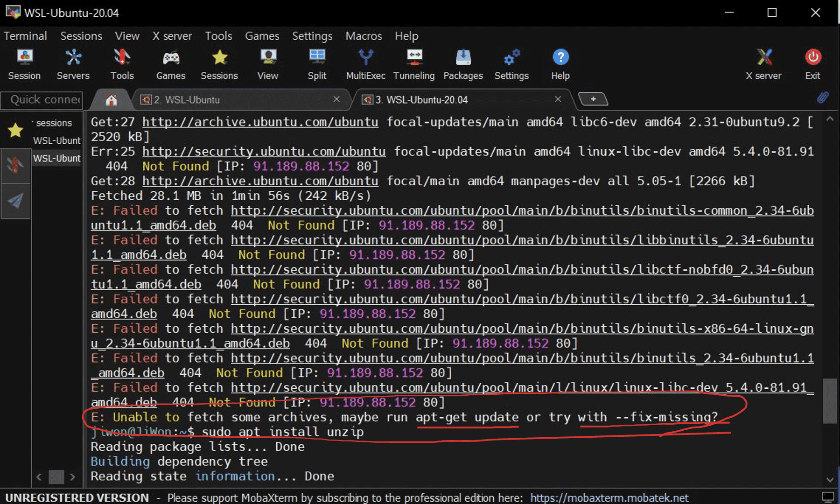This screenshot has width=840, height=504.
Task: Click sidebar horizontal scroll right arrow
Action: pyautogui.click(x=72, y=477)
